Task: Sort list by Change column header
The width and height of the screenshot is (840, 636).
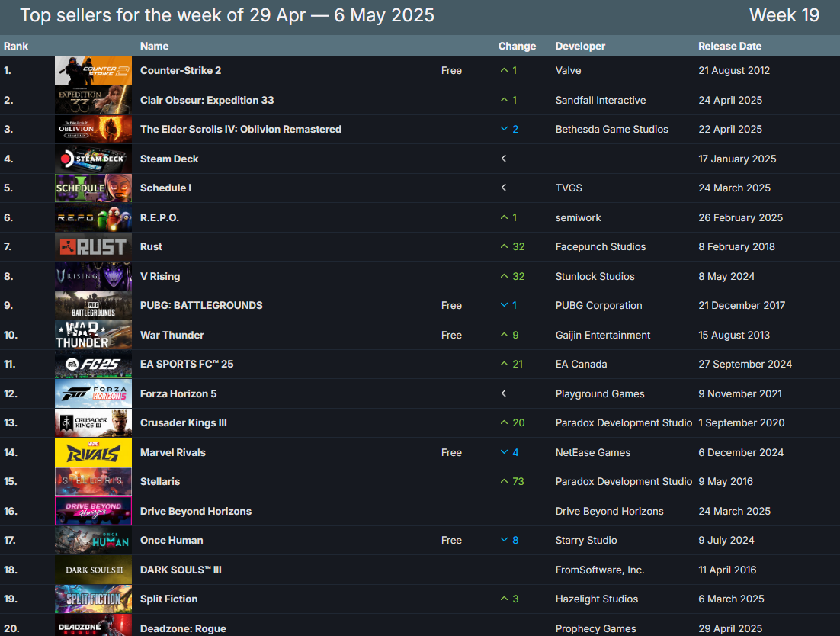Action: (x=517, y=47)
